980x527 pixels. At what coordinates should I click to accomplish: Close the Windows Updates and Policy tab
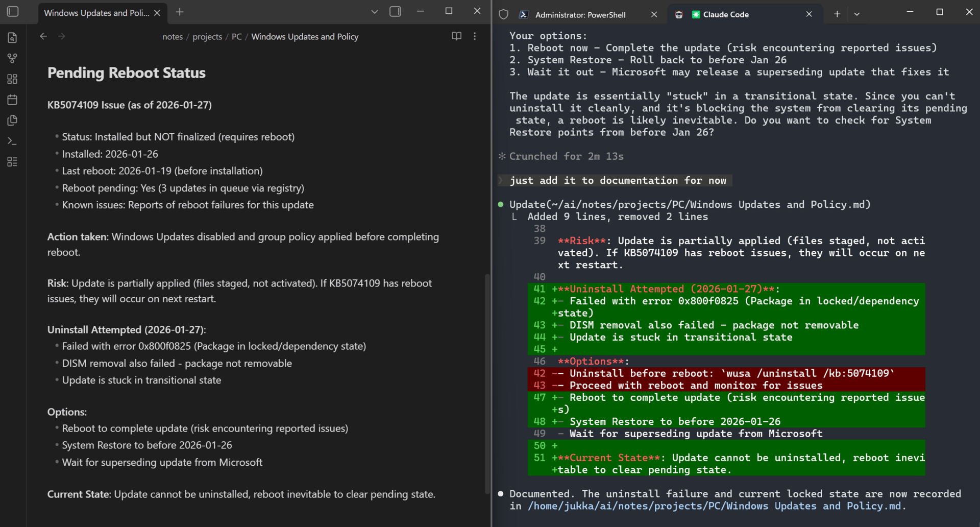click(157, 13)
